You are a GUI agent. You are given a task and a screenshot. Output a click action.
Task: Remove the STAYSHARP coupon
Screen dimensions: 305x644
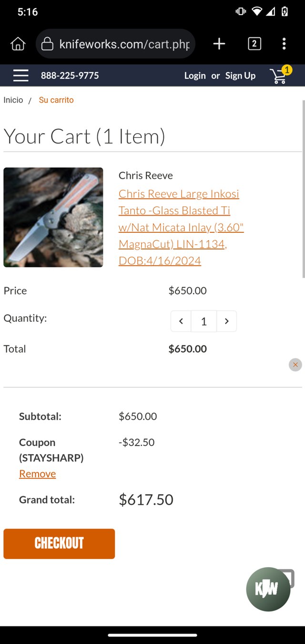click(x=38, y=474)
